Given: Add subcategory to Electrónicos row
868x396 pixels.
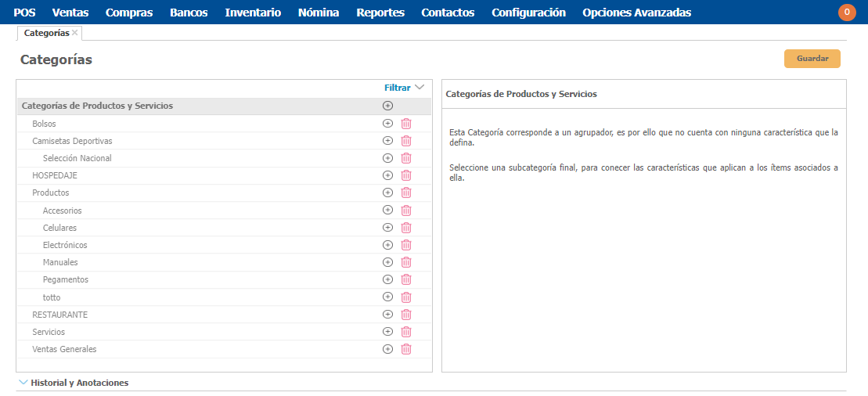Looking at the screenshot, I should [x=387, y=245].
